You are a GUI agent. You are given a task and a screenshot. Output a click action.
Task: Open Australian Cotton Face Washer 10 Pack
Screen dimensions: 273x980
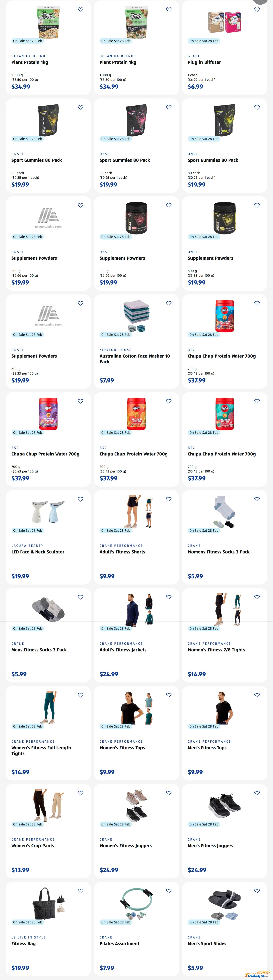pos(135,359)
